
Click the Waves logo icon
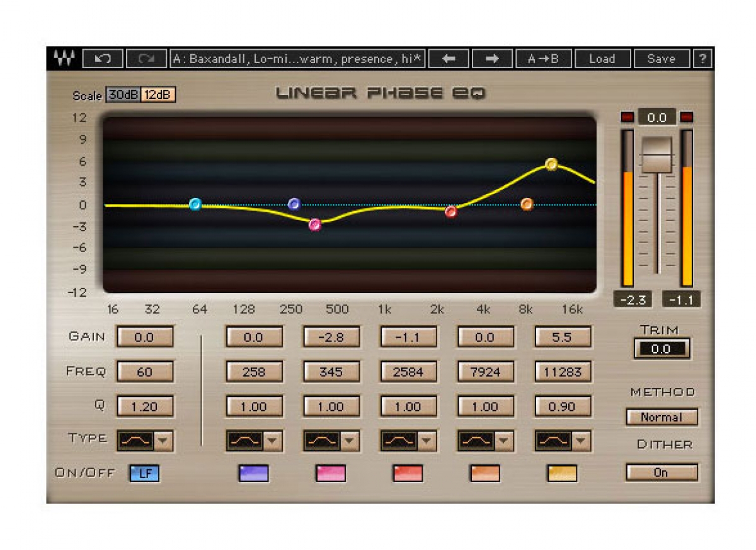63,59
